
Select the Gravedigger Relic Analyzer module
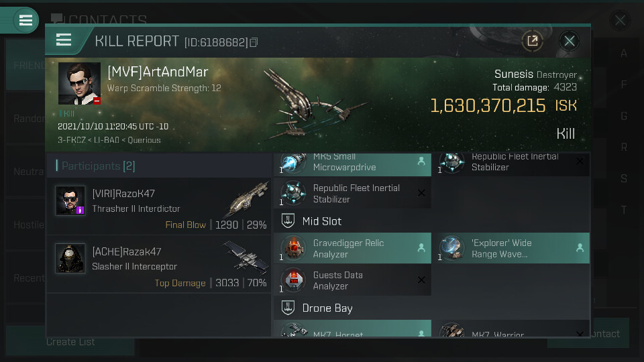352,248
